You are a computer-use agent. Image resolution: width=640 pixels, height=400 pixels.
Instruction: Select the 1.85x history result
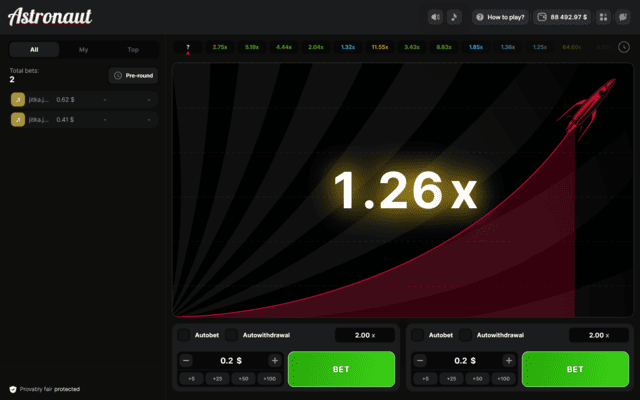point(476,47)
